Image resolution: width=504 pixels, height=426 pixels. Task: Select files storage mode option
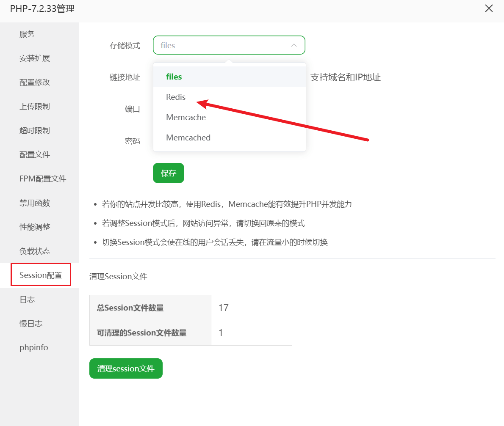click(174, 77)
